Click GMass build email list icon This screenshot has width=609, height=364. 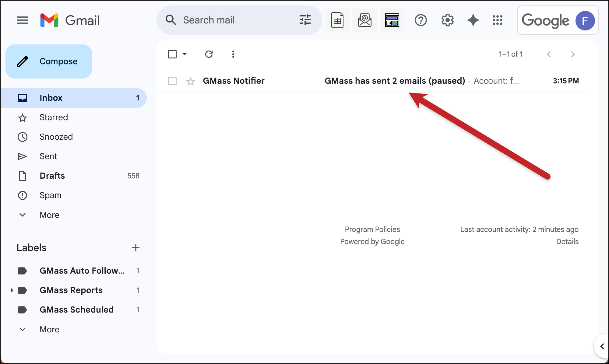pyautogui.click(x=364, y=20)
